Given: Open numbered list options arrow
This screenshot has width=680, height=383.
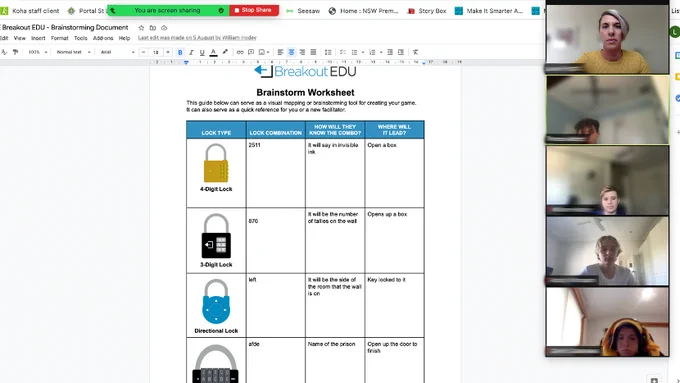Looking at the screenshot, I should tap(381, 52).
